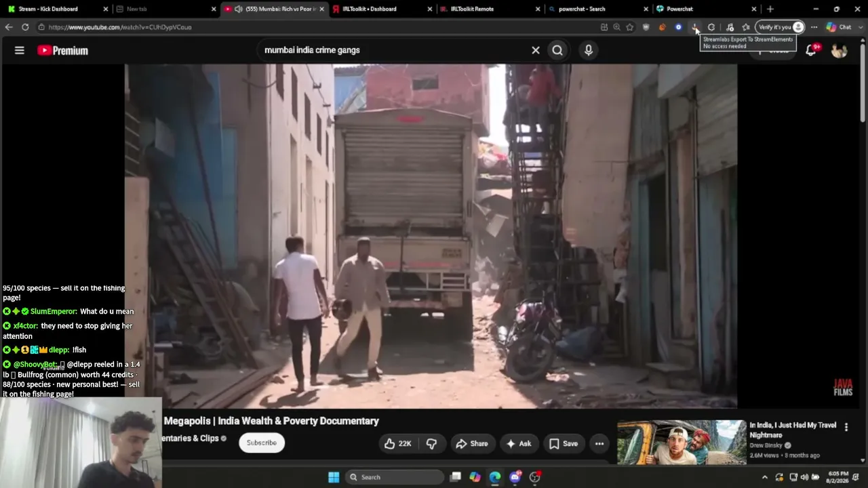Close the Powerchat tab
Viewport: 868px width, 488px height.
pos(753,9)
